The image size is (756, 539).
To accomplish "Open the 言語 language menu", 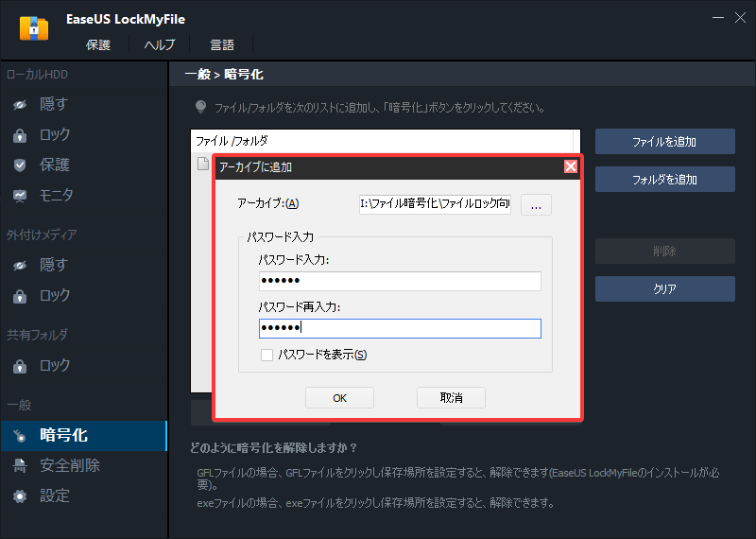I will (x=222, y=45).
